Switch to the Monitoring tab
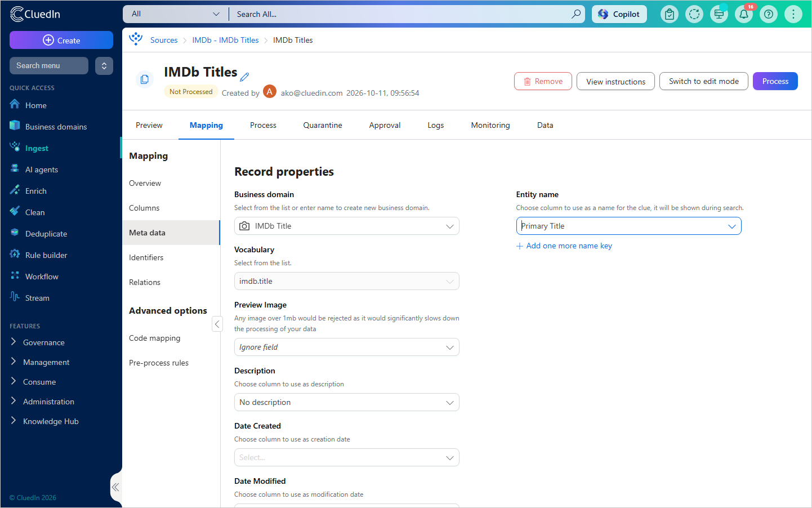 click(490, 125)
